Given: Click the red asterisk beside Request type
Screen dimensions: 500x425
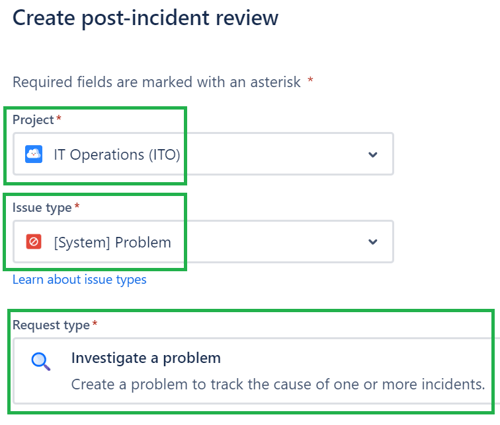Looking at the screenshot, I should [95, 323].
